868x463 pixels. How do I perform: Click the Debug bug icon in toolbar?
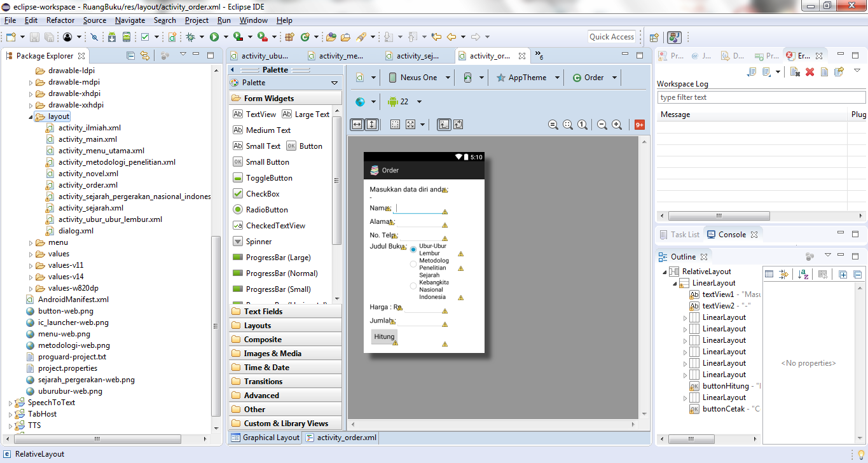pos(190,38)
